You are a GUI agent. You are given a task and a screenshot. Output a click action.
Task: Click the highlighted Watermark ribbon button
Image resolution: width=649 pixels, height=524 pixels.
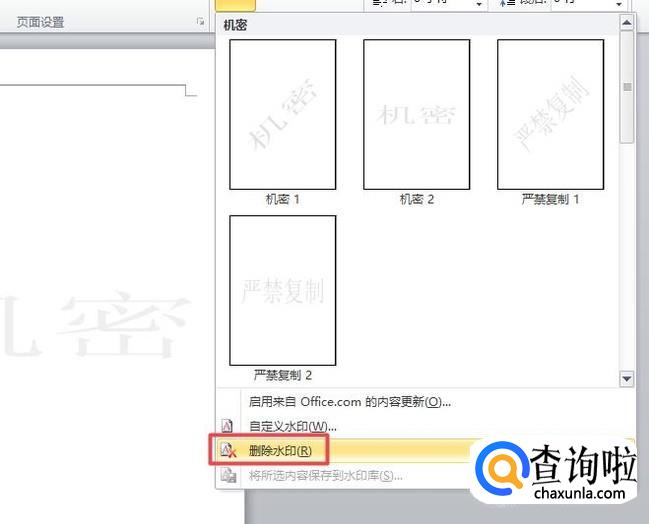pyautogui.click(x=235, y=5)
